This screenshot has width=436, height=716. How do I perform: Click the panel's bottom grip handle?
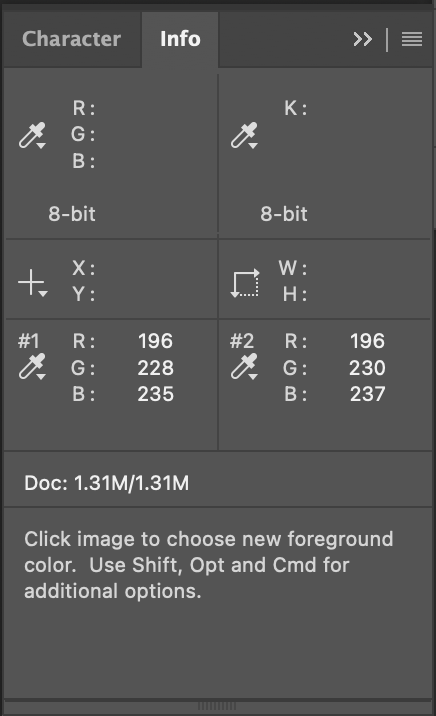[217, 706]
